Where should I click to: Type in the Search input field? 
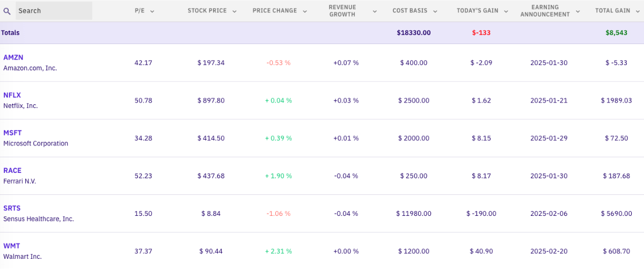pos(54,11)
